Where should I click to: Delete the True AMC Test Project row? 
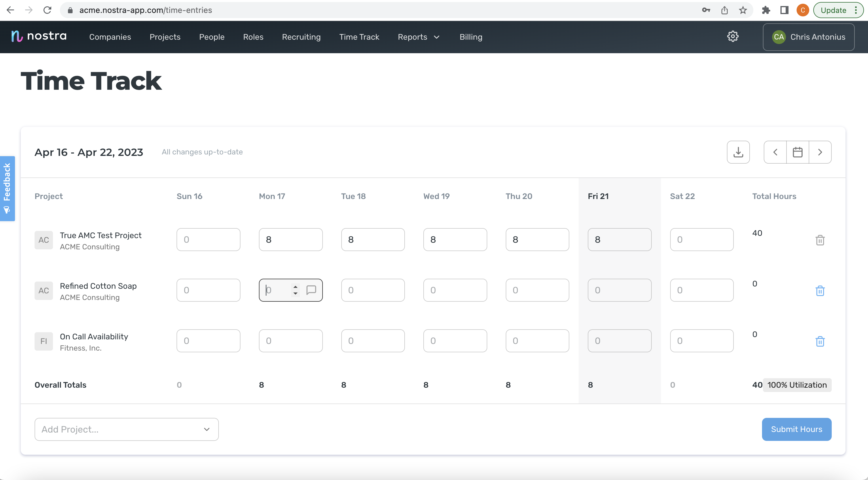(820, 240)
